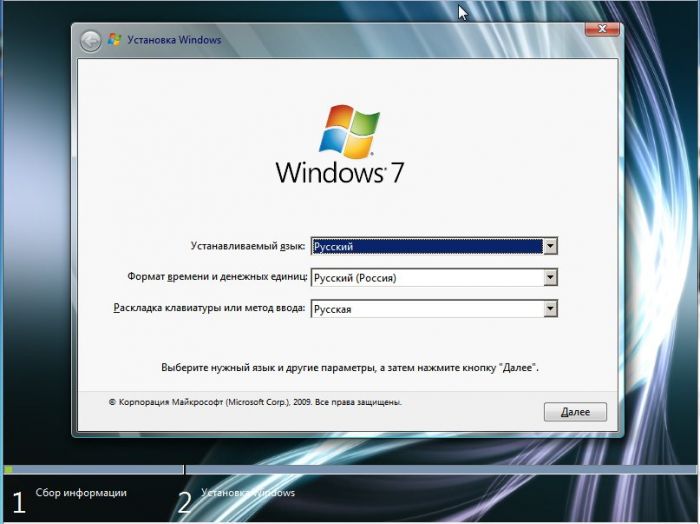Click the Раскладка клавиатуры или метод ввода label
Viewport: 700px width, 524px height.
(x=209, y=308)
